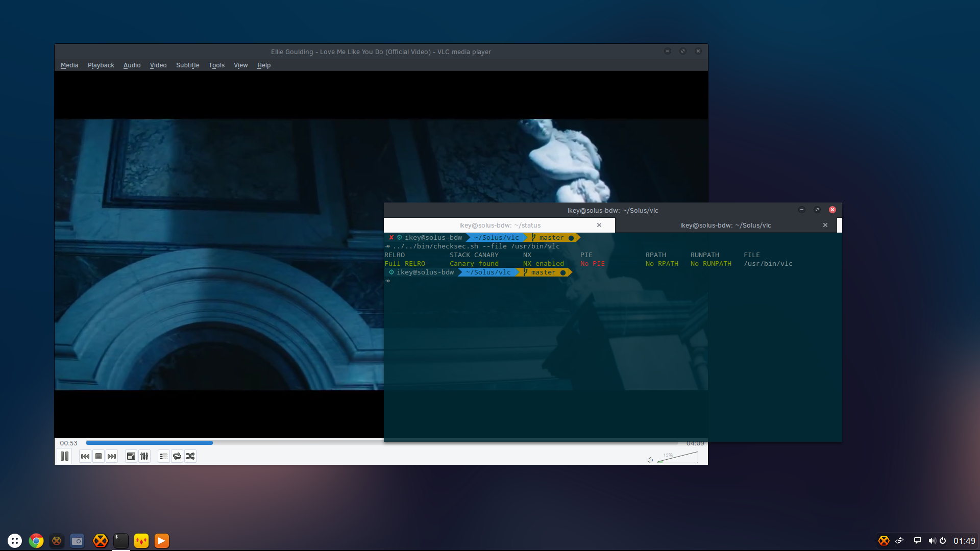Open the camera screenshot app in dock

pos(77,541)
